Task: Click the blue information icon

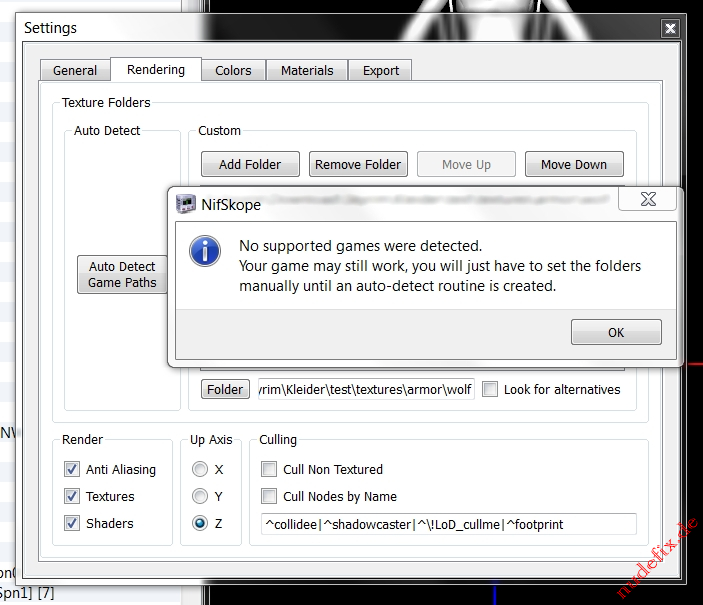Action: click(205, 250)
